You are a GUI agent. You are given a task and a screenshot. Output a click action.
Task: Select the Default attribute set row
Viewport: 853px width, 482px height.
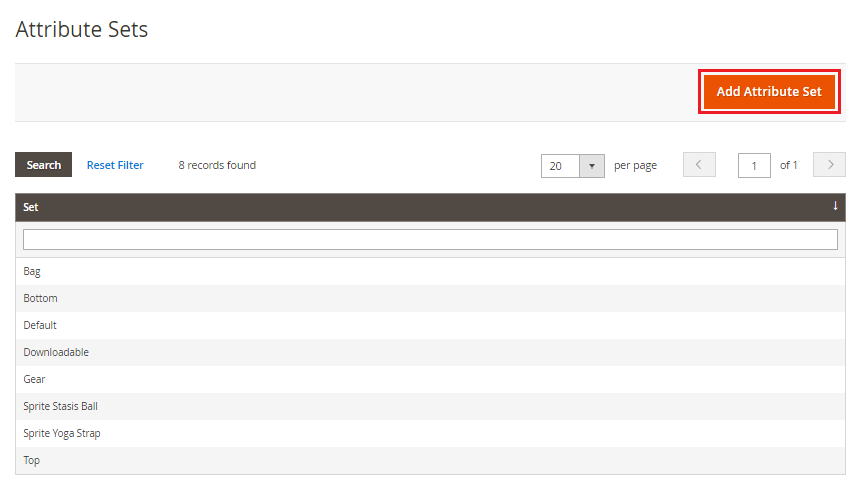click(40, 325)
